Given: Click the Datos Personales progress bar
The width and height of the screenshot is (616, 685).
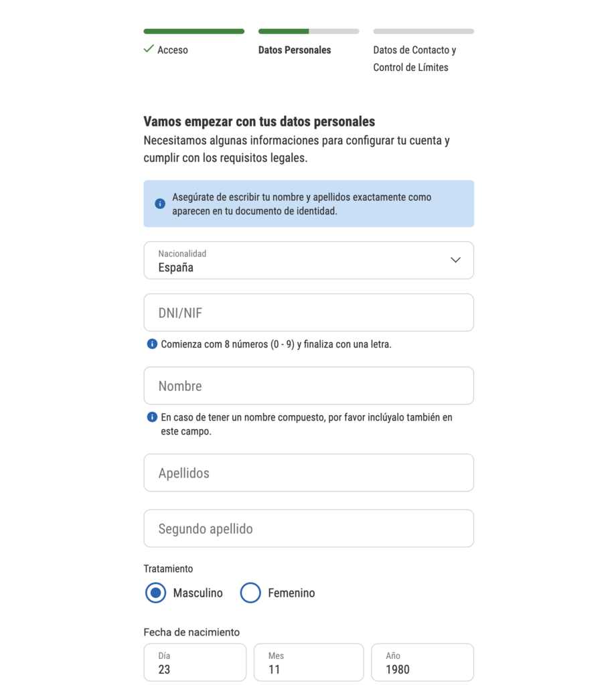Looking at the screenshot, I should pos(309,31).
